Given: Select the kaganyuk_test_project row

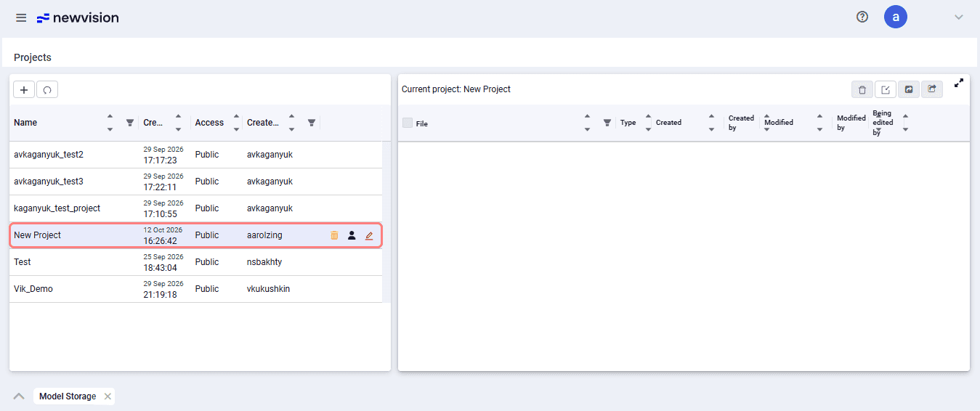Looking at the screenshot, I should pos(195,208).
